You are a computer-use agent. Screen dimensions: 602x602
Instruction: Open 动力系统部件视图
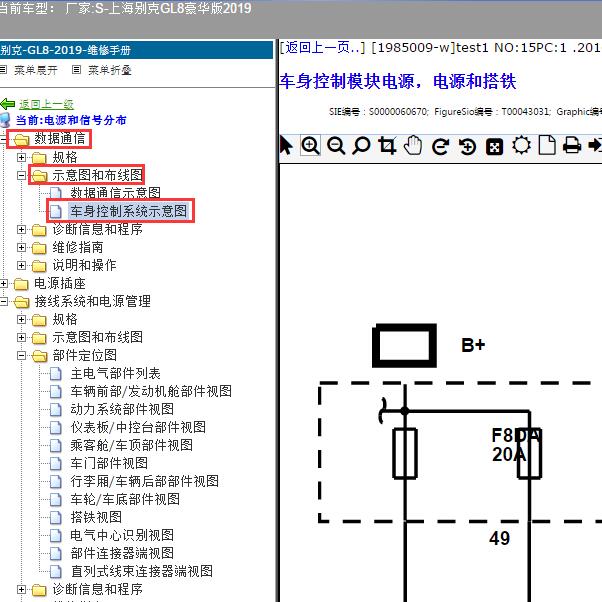point(122,409)
